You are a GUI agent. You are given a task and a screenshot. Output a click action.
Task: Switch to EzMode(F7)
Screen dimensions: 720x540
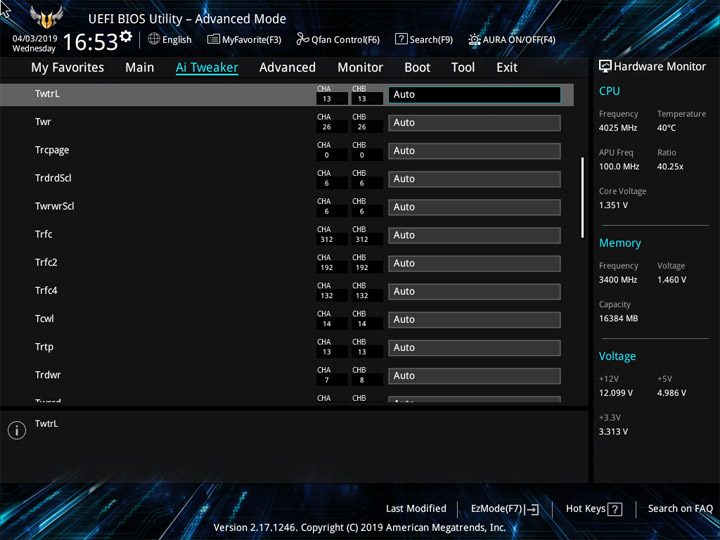[x=505, y=509]
